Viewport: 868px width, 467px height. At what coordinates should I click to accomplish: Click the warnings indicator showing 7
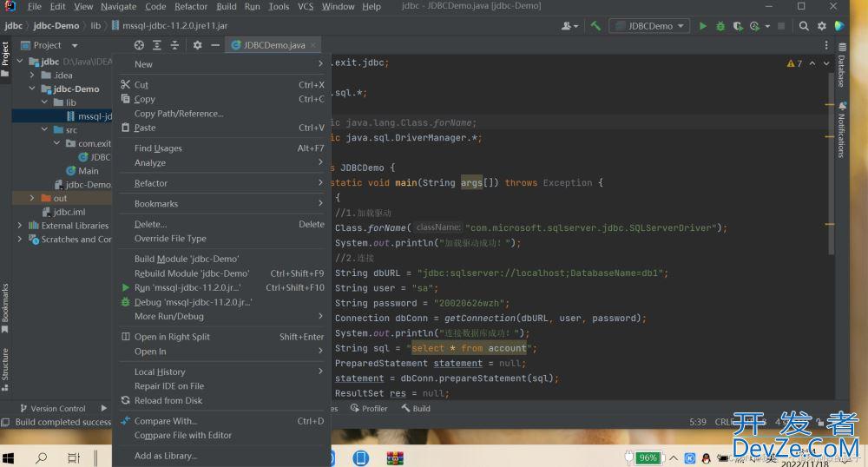pos(794,63)
